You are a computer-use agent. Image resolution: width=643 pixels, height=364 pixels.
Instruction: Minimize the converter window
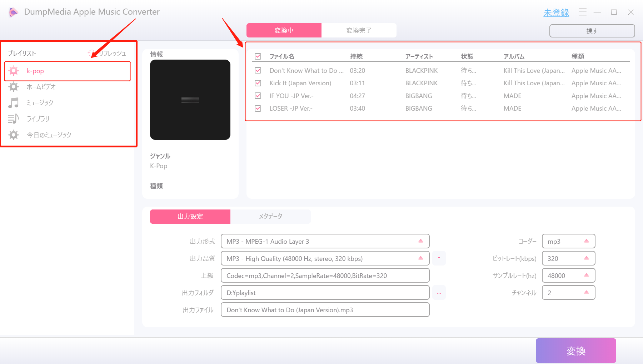(x=597, y=12)
